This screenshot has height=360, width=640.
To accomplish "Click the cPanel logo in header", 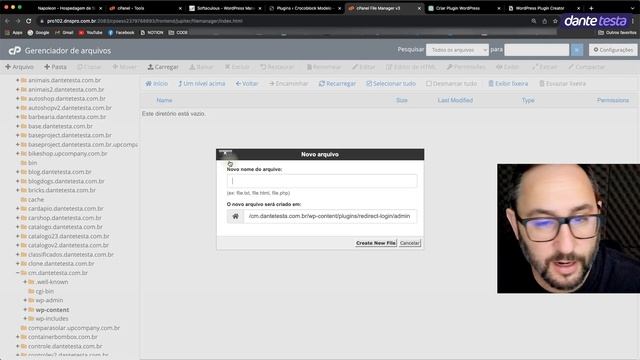I will [x=15, y=51].
